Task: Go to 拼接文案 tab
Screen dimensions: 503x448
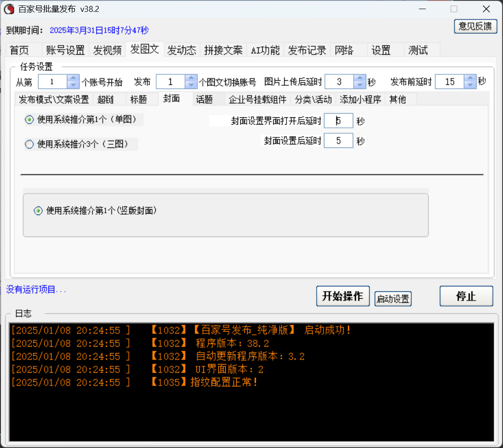Action: coord(223,50)
